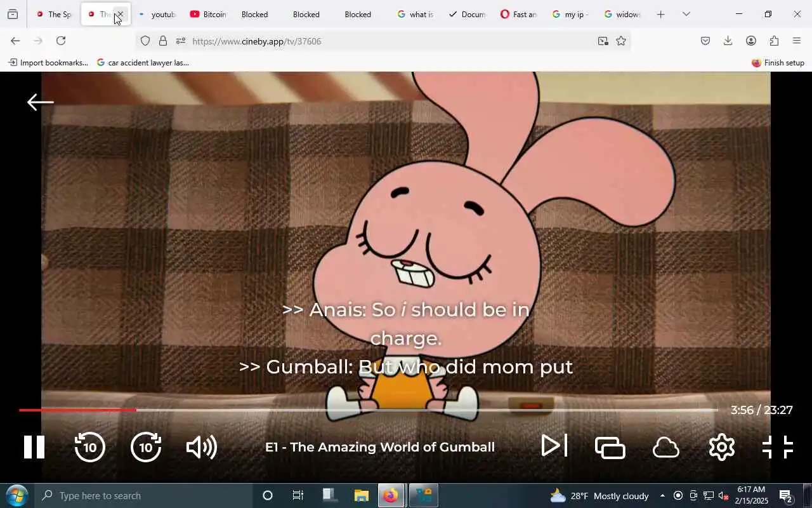The image size is (812, 508).
Task: Click the 3:56 / 23:27 time display
Action: pos(761,410)
